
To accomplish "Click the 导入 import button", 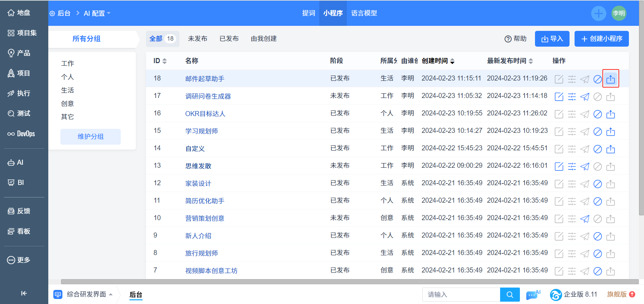I will (x=552, y=39).
